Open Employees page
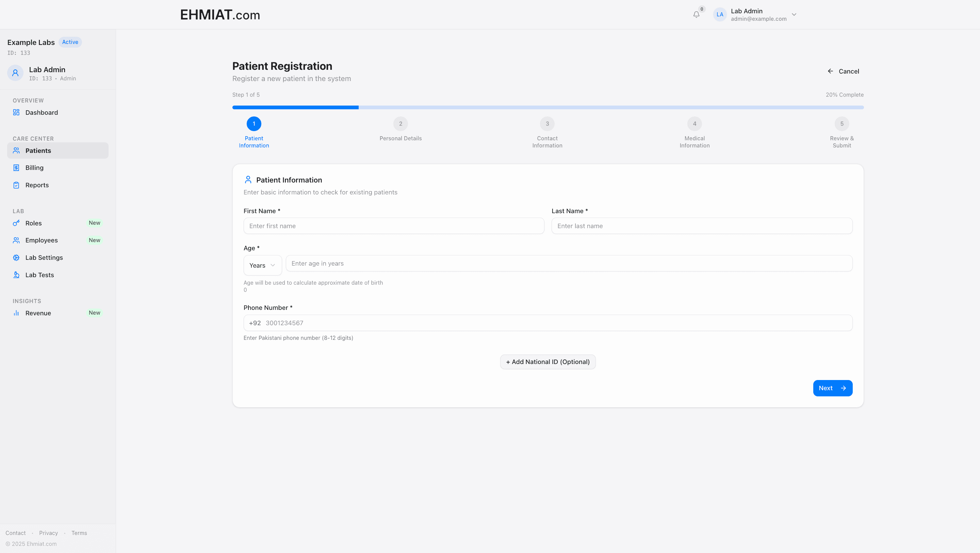The height and width of the screenshot is (553, 980). pos(58,240)
